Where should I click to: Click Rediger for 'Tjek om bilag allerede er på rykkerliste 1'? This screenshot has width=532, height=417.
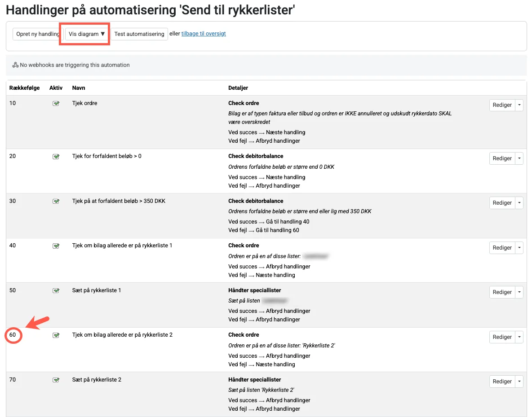pyautogui.click(x=502, y=247)
